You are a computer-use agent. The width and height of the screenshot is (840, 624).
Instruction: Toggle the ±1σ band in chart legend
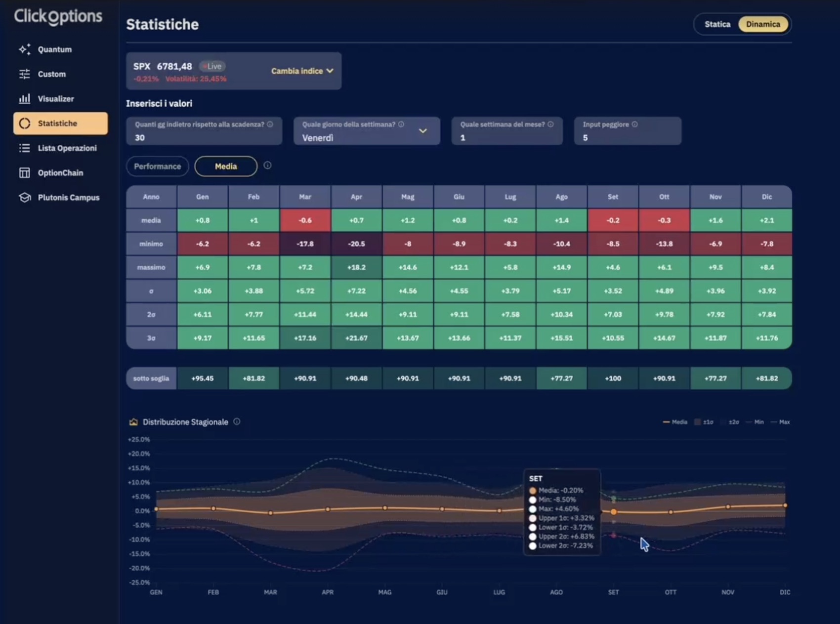coord(704,422)
